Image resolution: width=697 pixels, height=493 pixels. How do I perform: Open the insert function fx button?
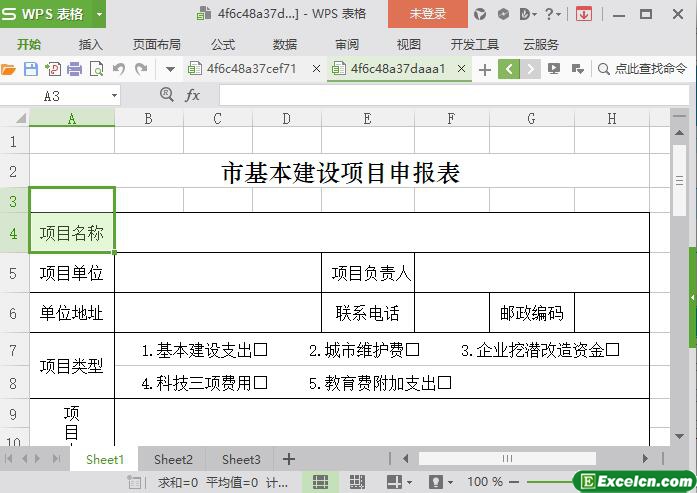(x=192, y=95)
